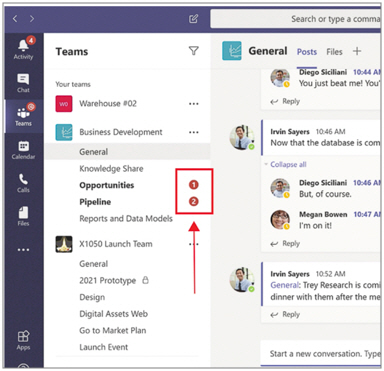
Task: Click the 'Your teams' heading
Action: pos(73,84)
